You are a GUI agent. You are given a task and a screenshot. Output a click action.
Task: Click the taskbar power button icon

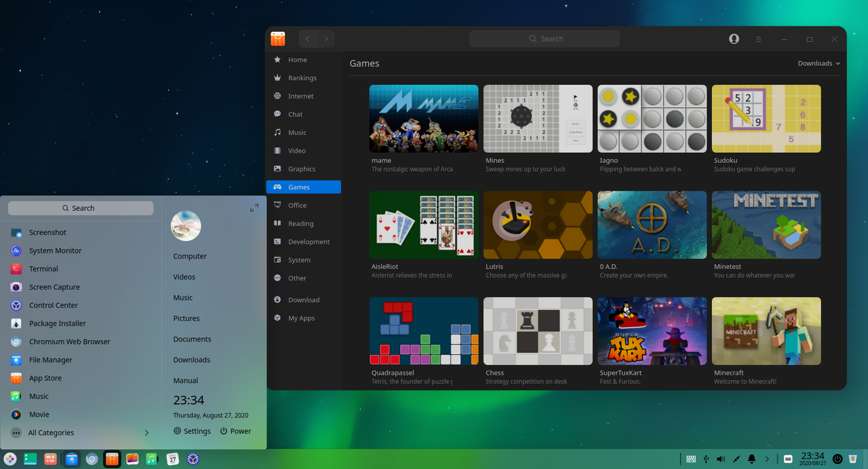coord(837,459)
